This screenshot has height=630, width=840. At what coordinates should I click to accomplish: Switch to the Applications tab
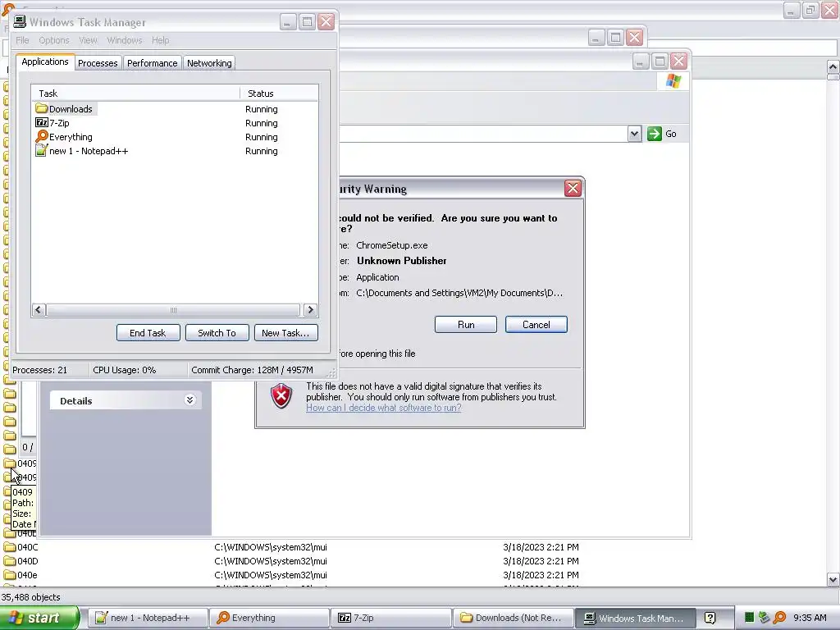click(x=45, y=62)
